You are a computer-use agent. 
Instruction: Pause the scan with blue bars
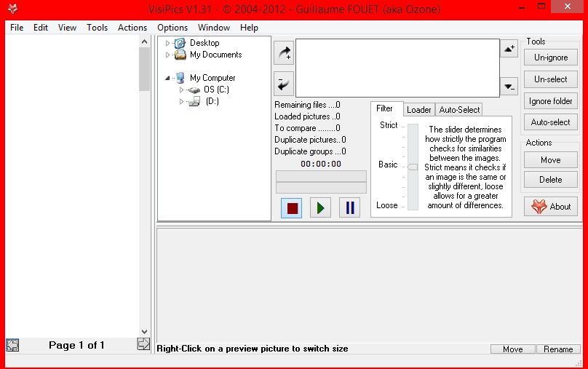[350, 207]
